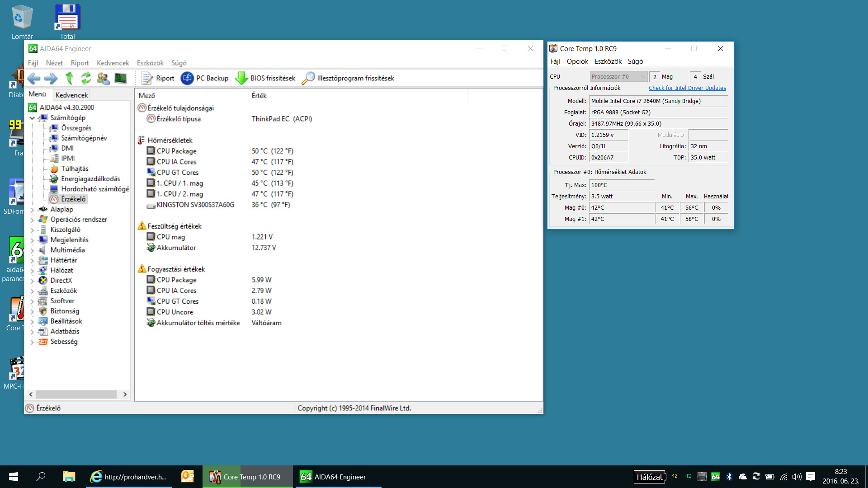Image resolution: width=868 pixels, height=488 pixels.
Task: Click the Bluetooth tray icon
Action: tap(729, 477)
